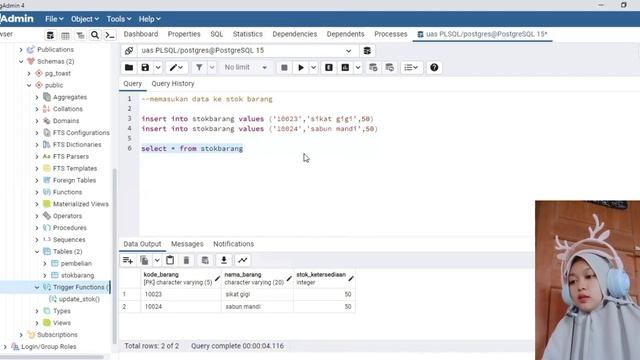This screenshot has height=360, width=640.
Task: Collapse the Trigger Functions node
Action: tap(37, 287)
